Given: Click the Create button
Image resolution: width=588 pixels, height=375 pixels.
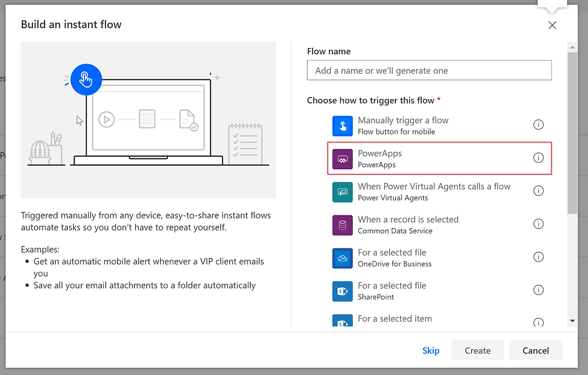Looking at the screenshot, I should (x=478, y=350).
